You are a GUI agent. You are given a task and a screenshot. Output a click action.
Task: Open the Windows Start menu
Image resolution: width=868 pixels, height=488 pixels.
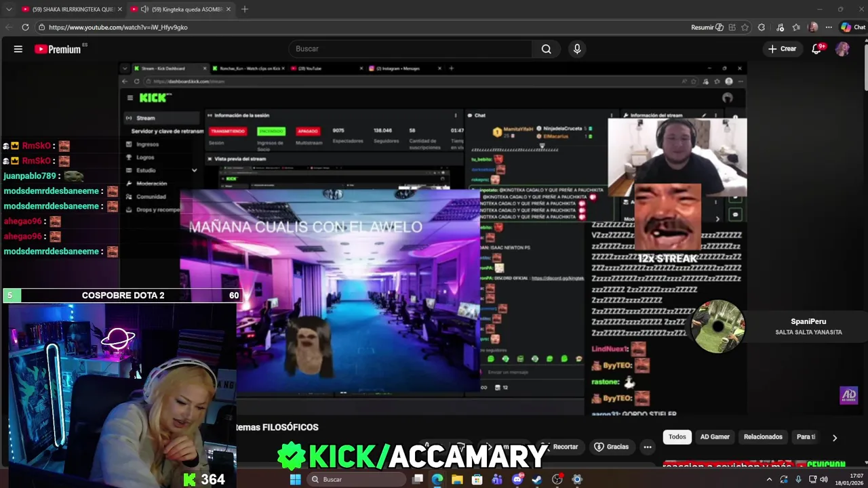tap(295, 479)
